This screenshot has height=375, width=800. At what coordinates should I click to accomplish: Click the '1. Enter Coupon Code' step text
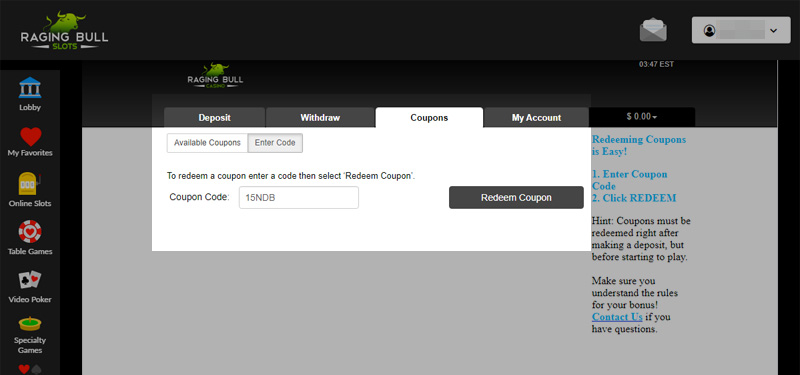tap(629, 180)
